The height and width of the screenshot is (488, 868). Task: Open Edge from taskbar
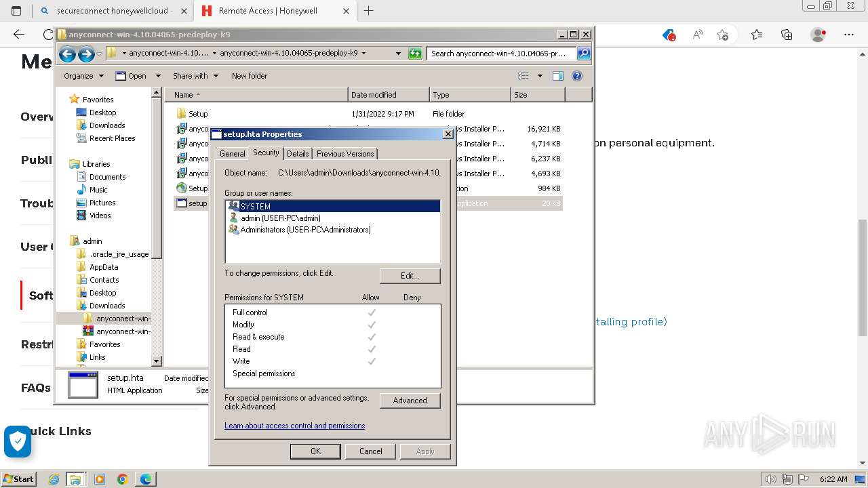pos(145,479)
